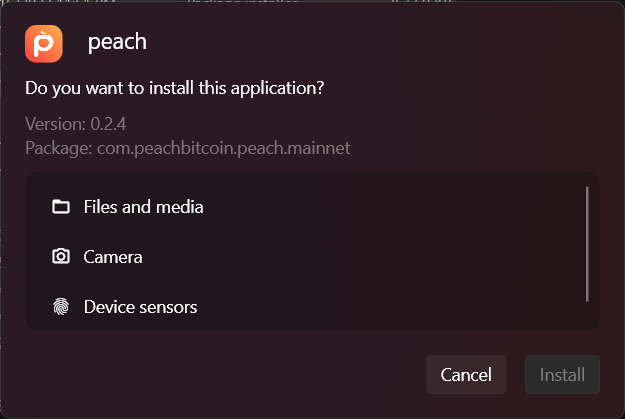Click the folder icon for Files and media
This screenshot has height=419, width=625.
coord(61,207)
